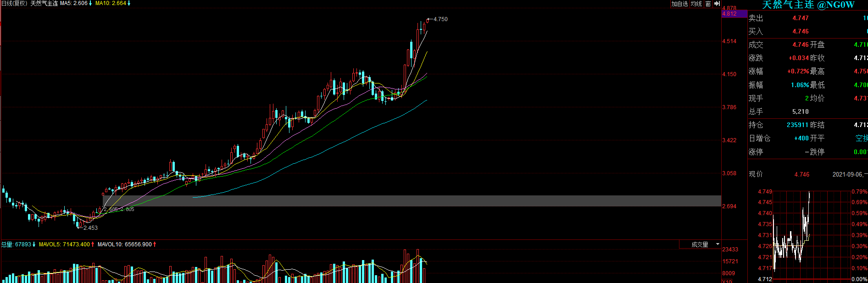Viewport: 868px width, 283px height.
Task: Open the 成交量 indicator dropdown
Action: (700, 244)
